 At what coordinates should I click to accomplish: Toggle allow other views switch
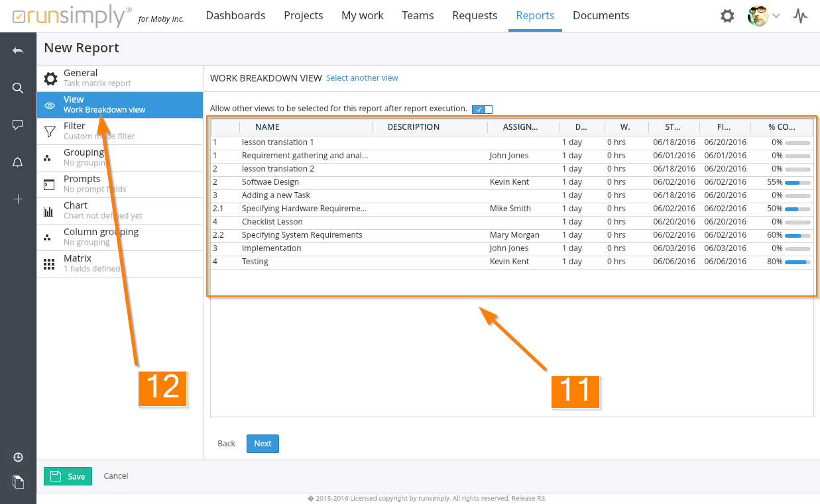(482, 109)
